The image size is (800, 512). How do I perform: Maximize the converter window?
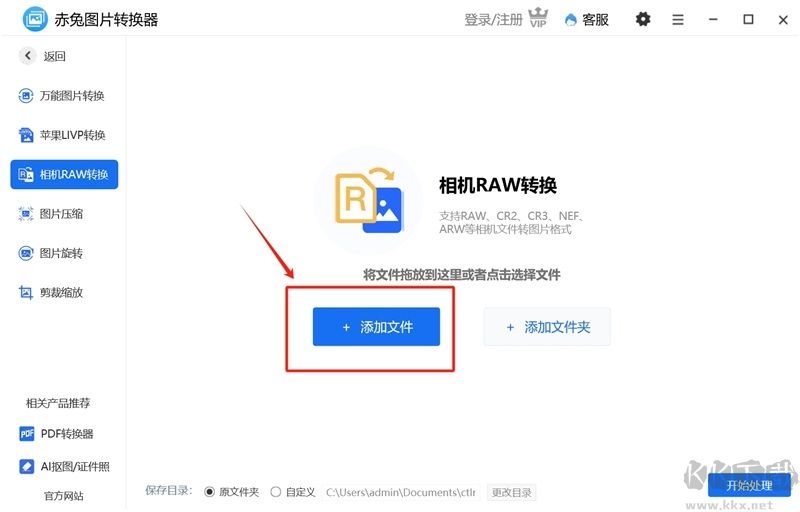pos(748,19)
